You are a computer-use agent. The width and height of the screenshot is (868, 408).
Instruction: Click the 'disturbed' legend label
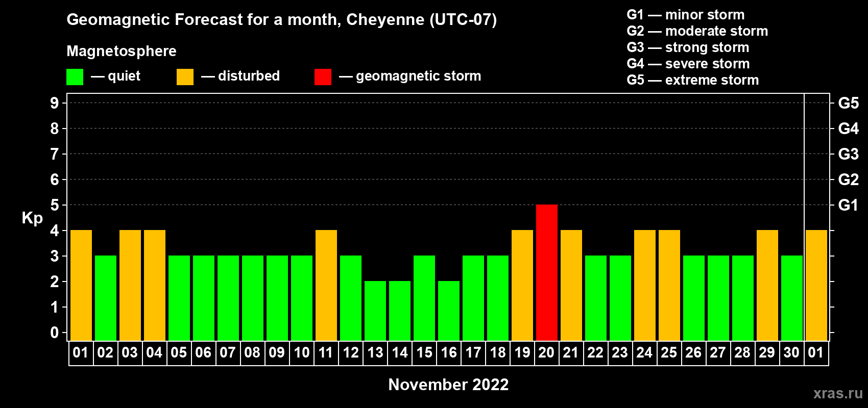[249, 76]
